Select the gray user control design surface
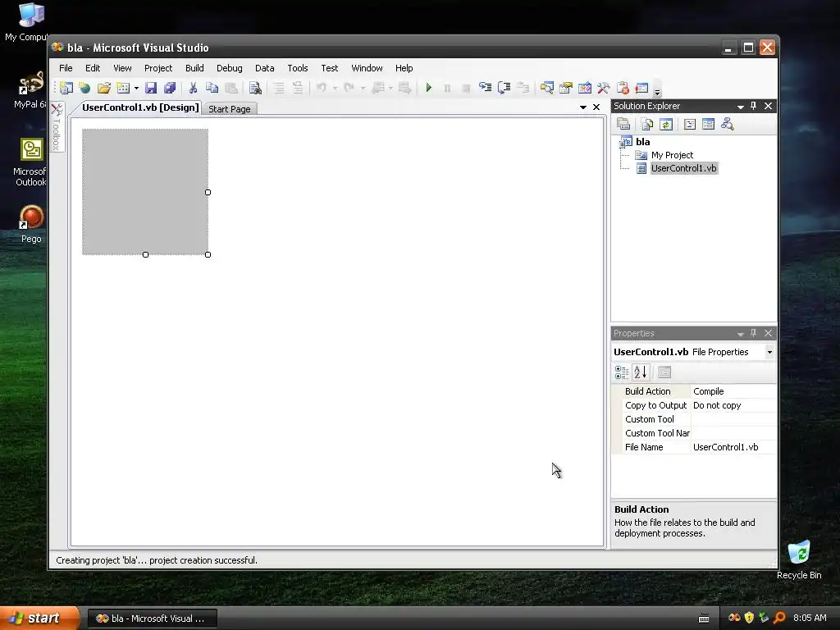 coord(144,192)
